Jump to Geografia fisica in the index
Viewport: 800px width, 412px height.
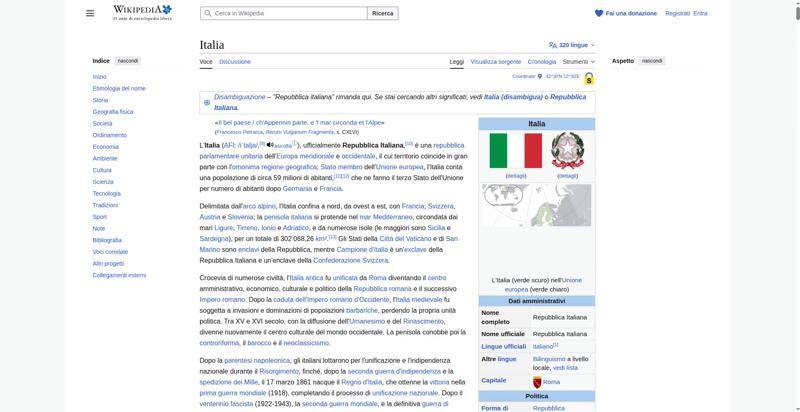tap(112, 111)
